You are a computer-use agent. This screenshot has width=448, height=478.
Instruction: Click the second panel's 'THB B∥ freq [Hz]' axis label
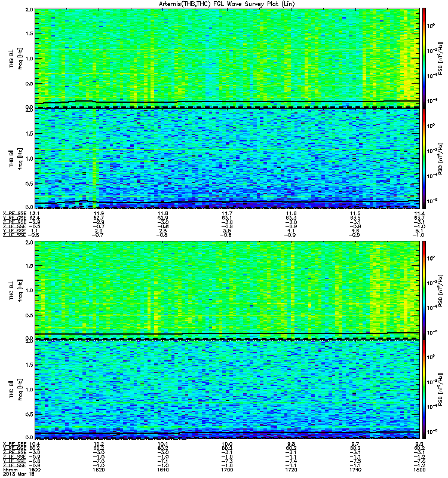coord(16,158)
